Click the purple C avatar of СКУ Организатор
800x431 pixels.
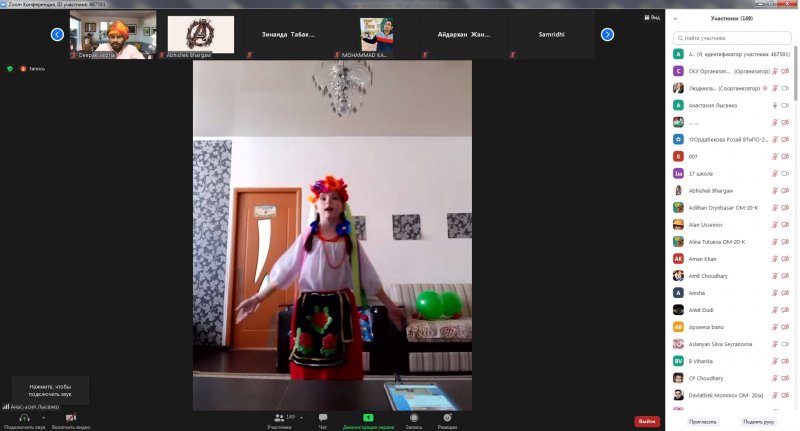(x=678, y=71)
